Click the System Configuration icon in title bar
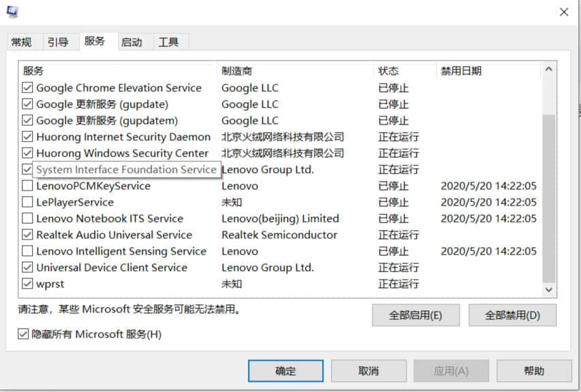581x392 pixels. [12, 12]
